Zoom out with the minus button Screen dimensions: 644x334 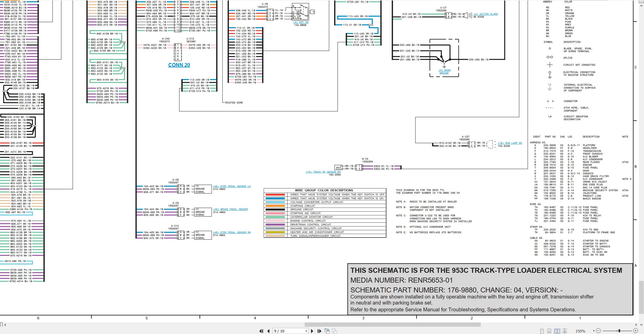[x=598, y=331]
